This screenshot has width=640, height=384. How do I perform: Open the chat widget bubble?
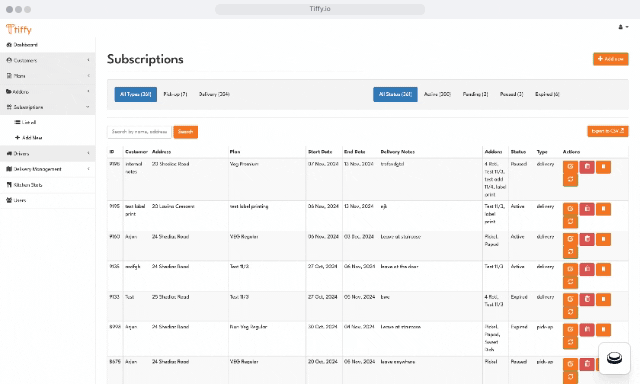click(614, 358)
